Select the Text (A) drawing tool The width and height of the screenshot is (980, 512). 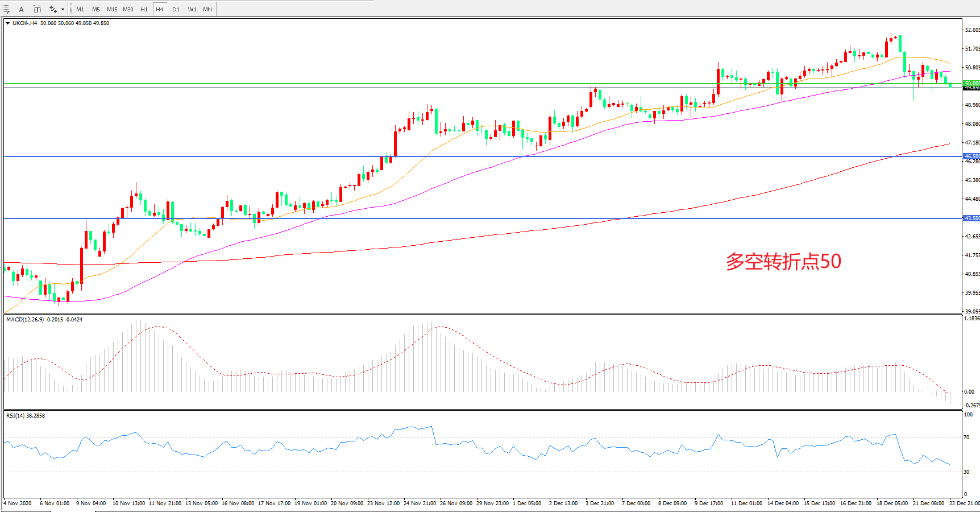[x=22, y=9]
